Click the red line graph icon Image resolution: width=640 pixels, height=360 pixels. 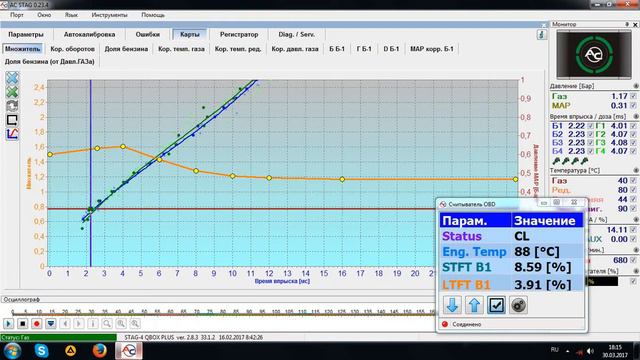(x=12, y=133)
